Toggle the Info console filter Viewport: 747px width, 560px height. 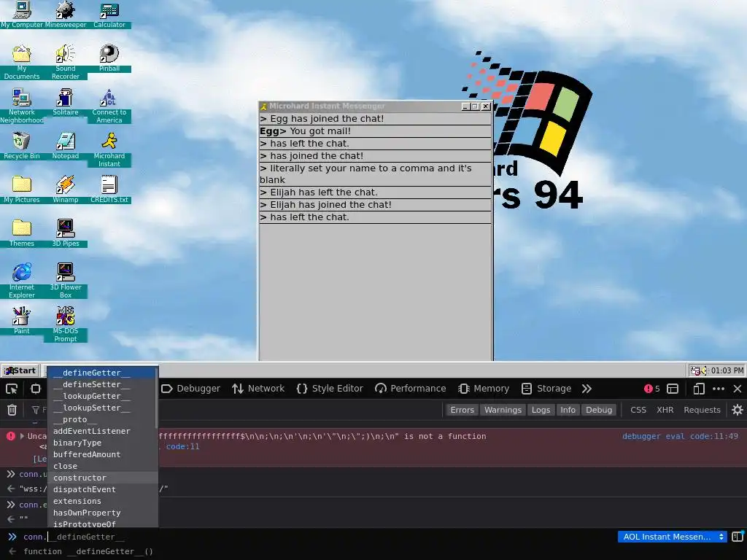point(568,410)
